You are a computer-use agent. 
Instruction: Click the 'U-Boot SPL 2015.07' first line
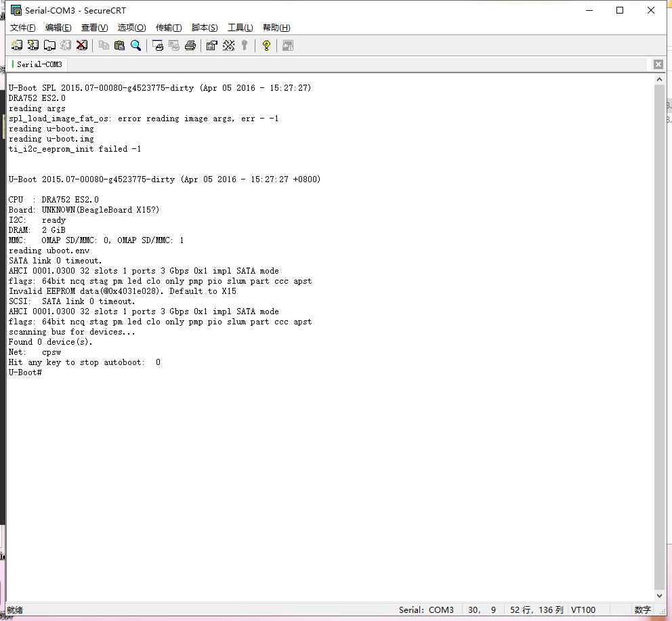click(x=160, y=88)
